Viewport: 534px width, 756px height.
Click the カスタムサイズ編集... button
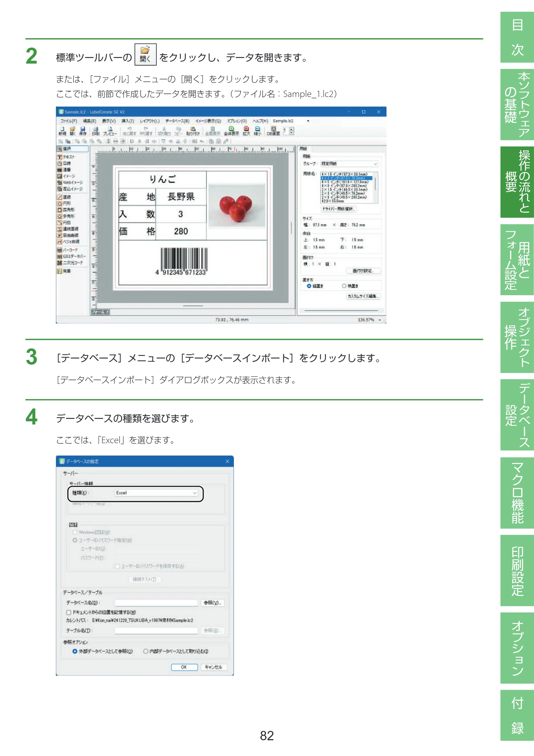point(363,296)
